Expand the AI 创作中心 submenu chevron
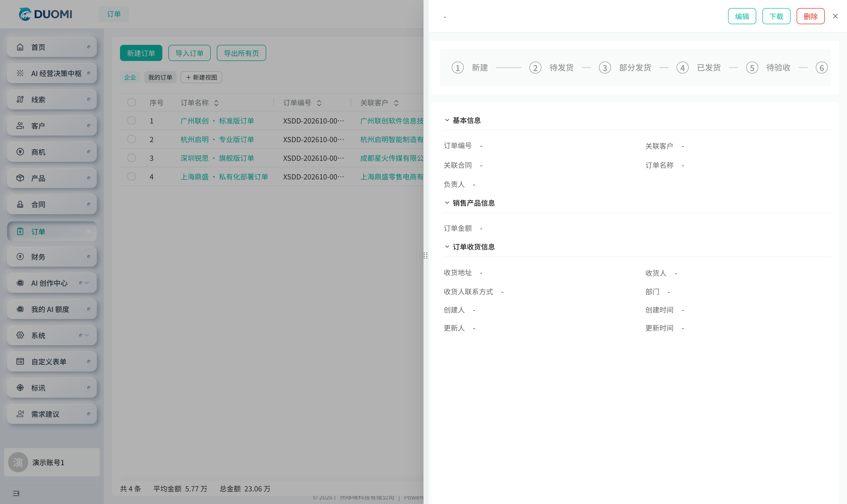 [x=87, y=283]
